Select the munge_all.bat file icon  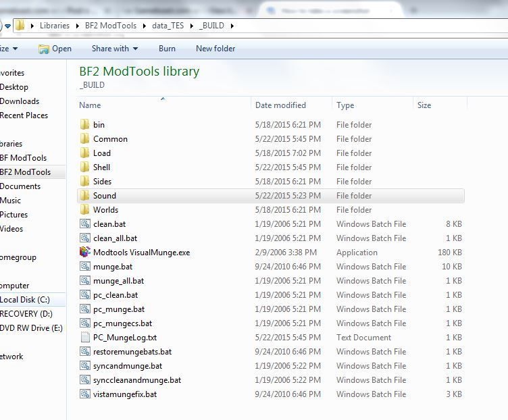[85, 281]
